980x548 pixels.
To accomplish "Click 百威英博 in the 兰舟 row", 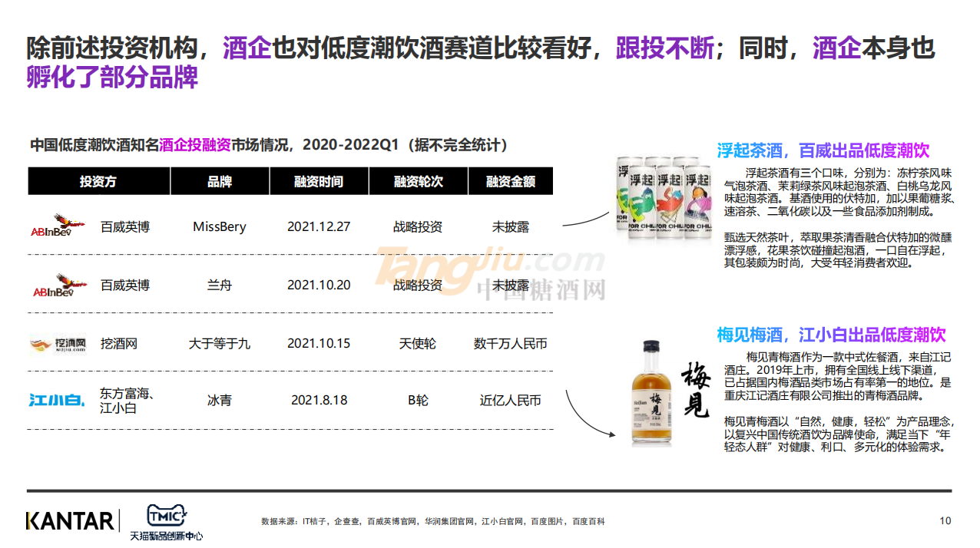I will 125,285.
